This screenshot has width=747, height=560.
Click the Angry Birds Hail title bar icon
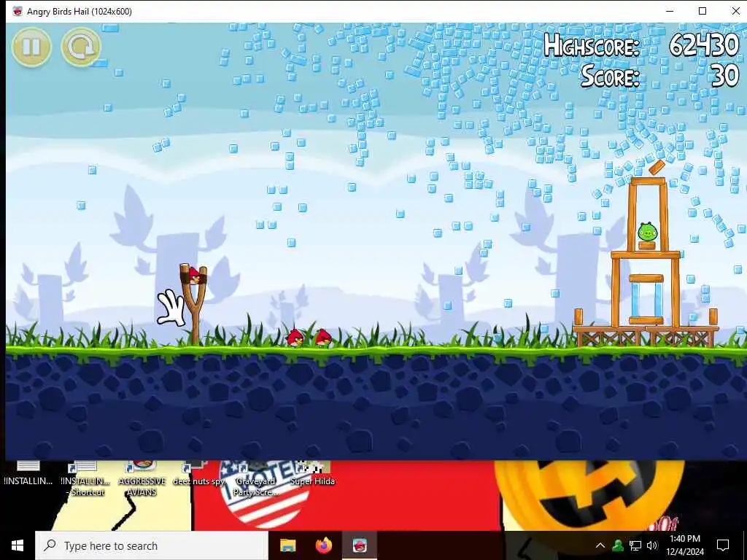pos(18,11)
